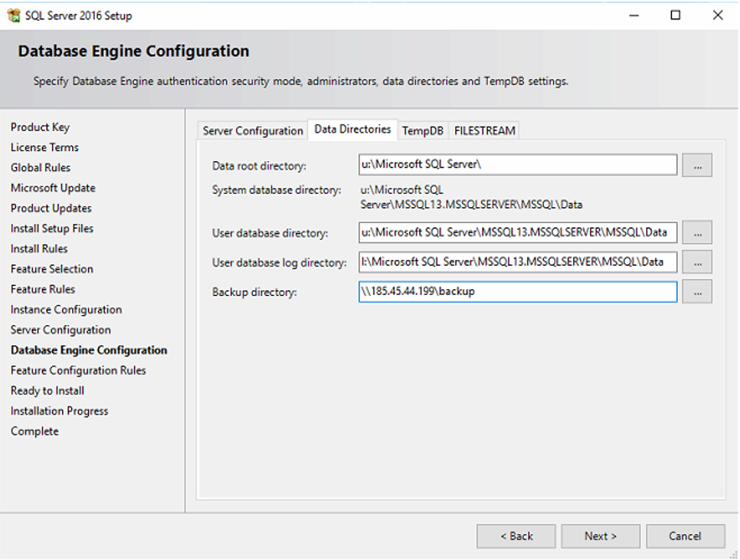Click the Data root directory label
Screen dimensions: 740x560
pyautogui.click(x=259, y=166)
